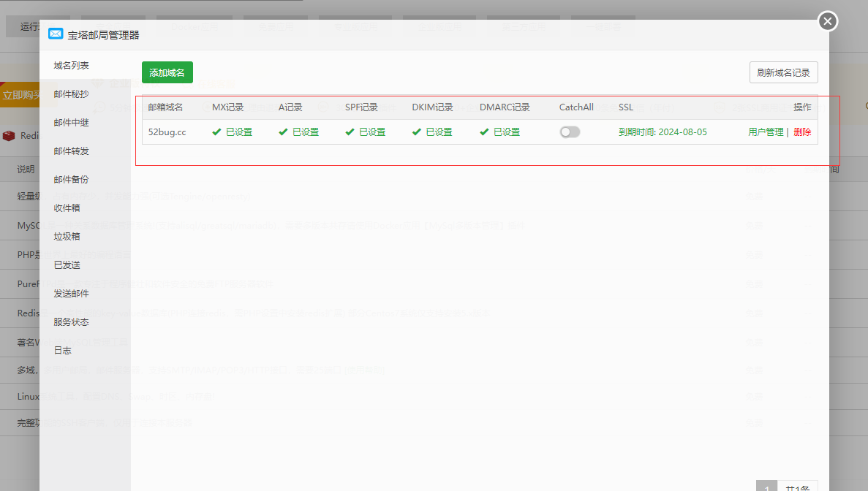This screenshot has width=868, height=491.
Task: Click the mail envelope icon in title
Action: tap(56, 34)
